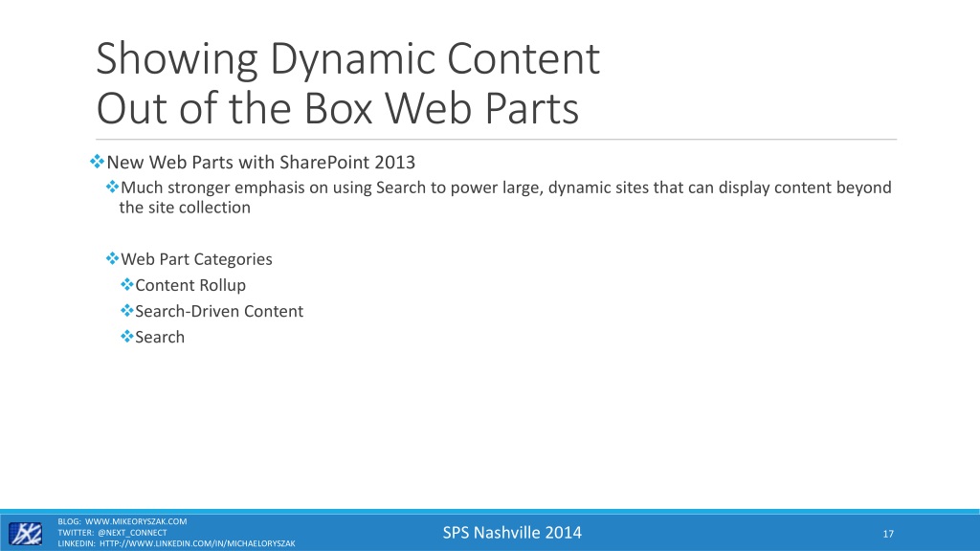
Task: Click the 'Much stronger emphasis on using Search' line
Action: pyautogui.click(x=505, y=187)
